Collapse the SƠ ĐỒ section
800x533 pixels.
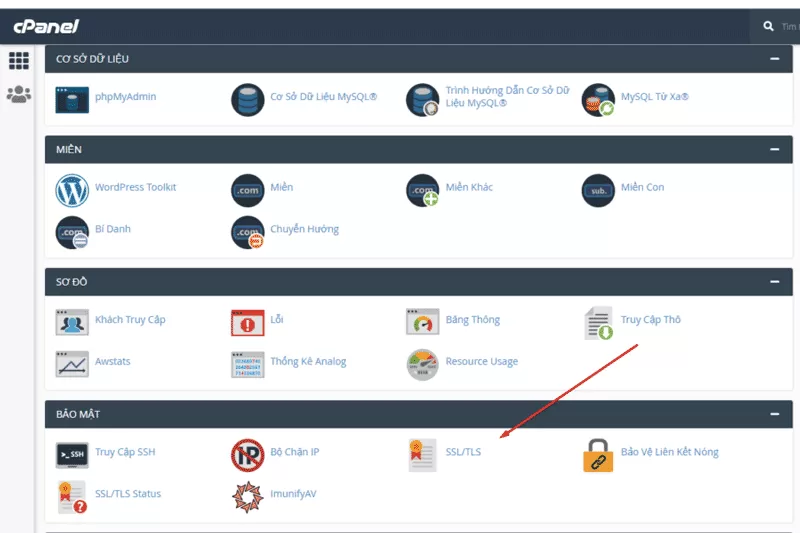[x=774, y=282]
